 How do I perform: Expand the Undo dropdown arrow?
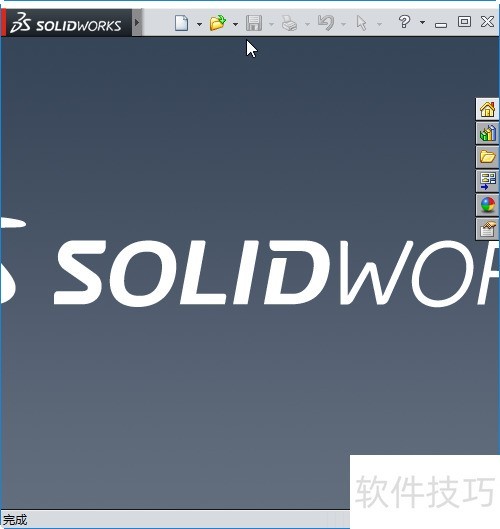coord(343,24)
